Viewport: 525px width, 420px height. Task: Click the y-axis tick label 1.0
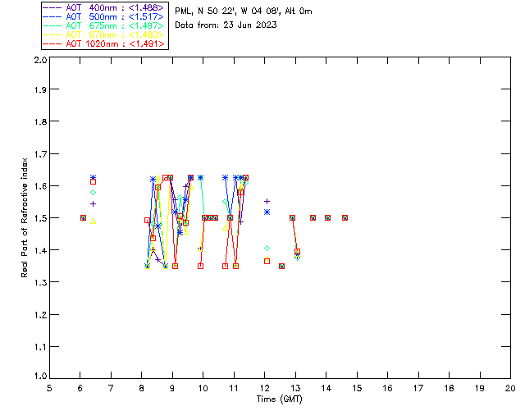click(x=40, y=376)
